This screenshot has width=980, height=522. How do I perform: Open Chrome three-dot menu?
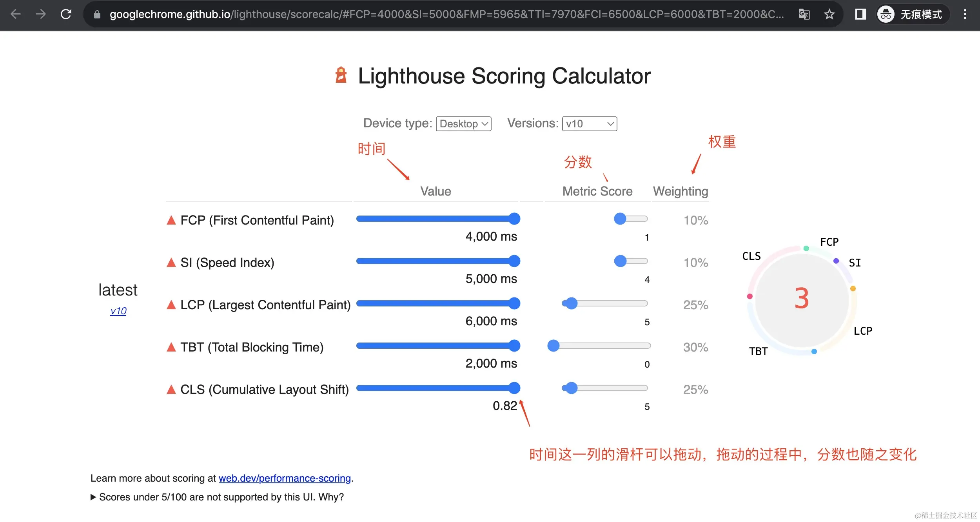(965, 14)
